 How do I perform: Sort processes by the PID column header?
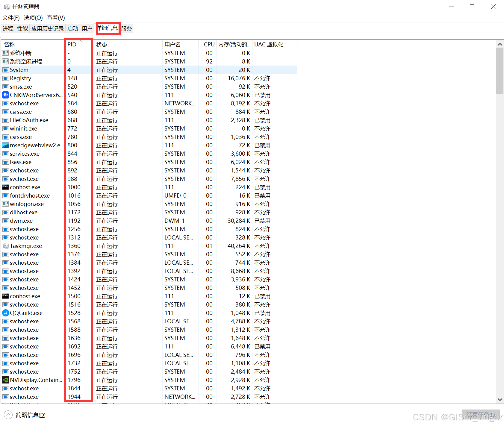(72, 44)
